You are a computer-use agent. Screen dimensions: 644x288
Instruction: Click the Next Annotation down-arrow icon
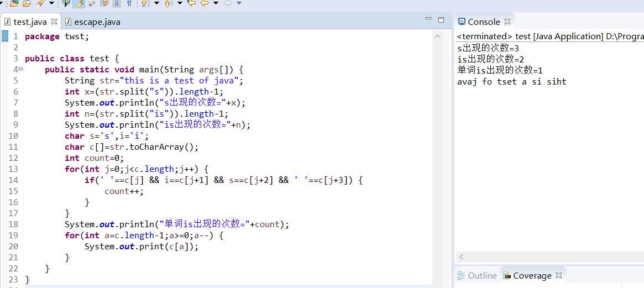[x=144, y=3]
